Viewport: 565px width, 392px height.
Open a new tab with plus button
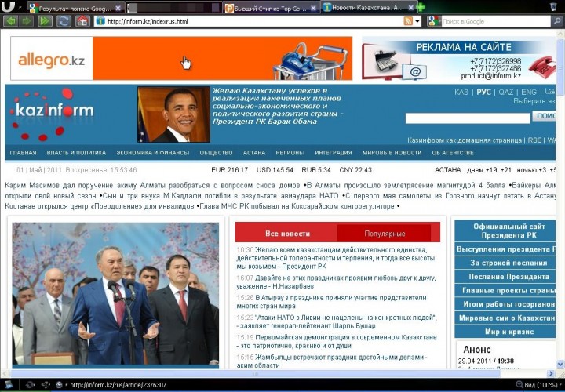click(420, 7)
